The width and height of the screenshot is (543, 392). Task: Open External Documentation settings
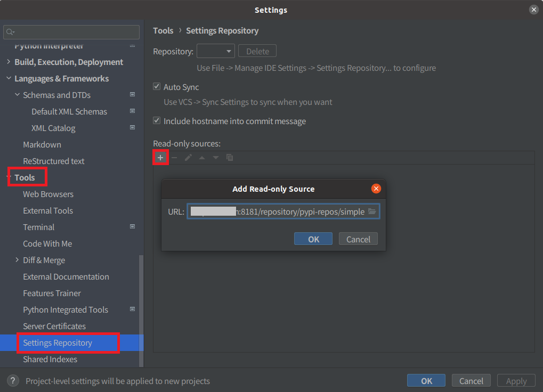(x=66, y=277)
